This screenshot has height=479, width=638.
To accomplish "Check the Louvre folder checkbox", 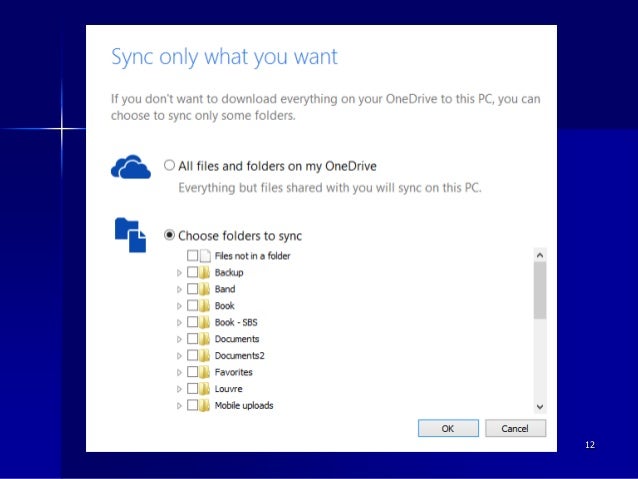I will tap(192, 389).
